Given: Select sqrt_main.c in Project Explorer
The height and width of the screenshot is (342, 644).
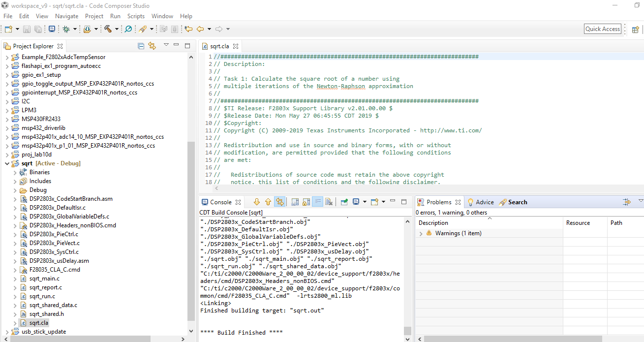Looking at the screenshot, I should 44,279.
